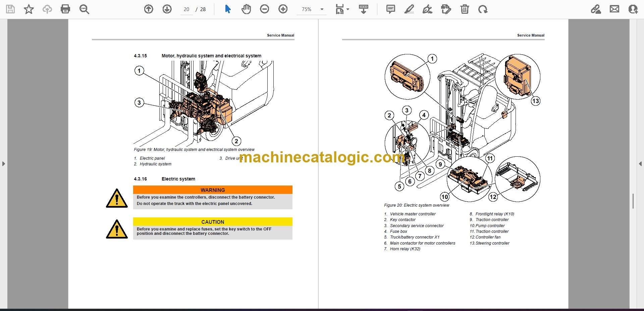Open the fit page options dropdown
The image size is (644, 311).
[342, 9]
